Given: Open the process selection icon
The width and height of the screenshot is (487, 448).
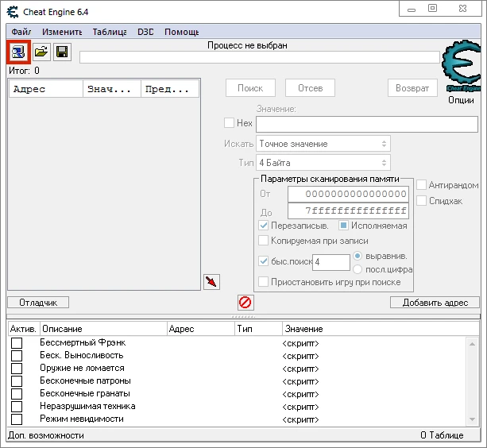Looking at the screenshot, I should [x=18, y=52].
